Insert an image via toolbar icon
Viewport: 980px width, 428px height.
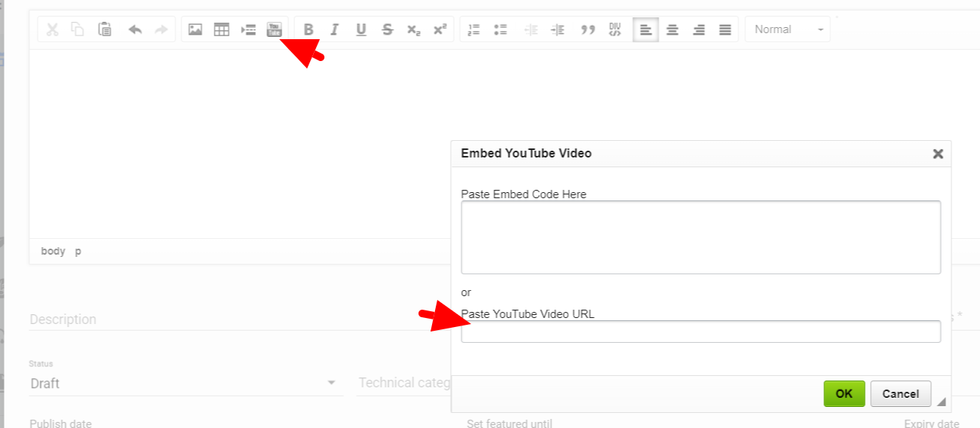point(195,29)
